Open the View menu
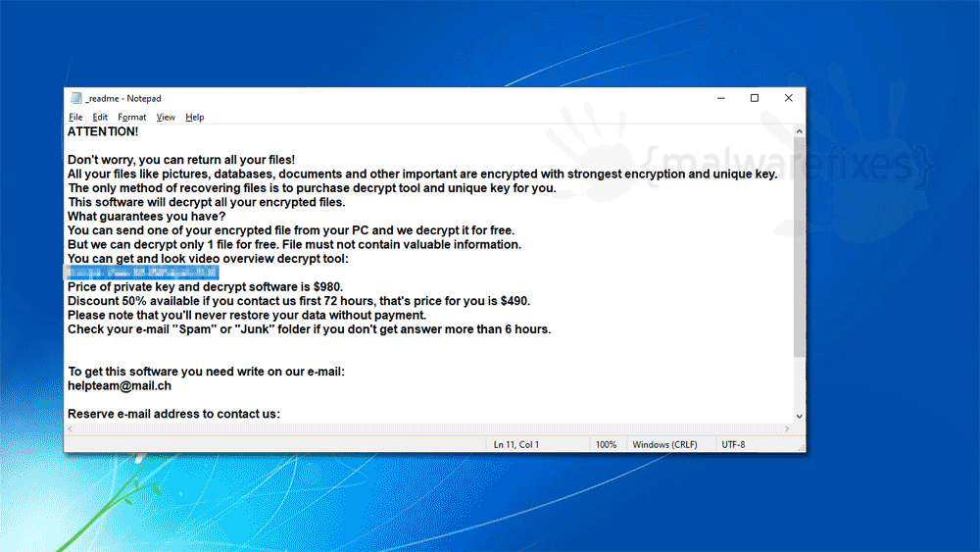Viewport: 980px width, 552px height. (x=166, y=117)
